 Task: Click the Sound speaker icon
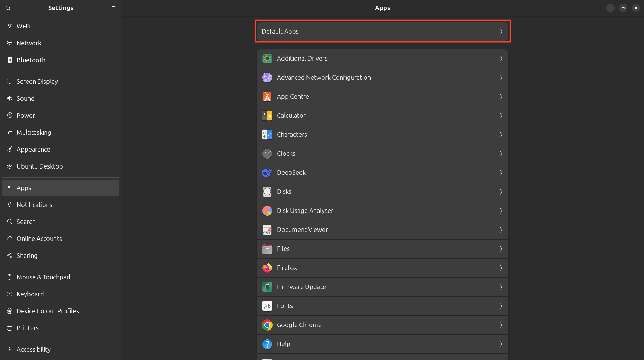(10, 99)
